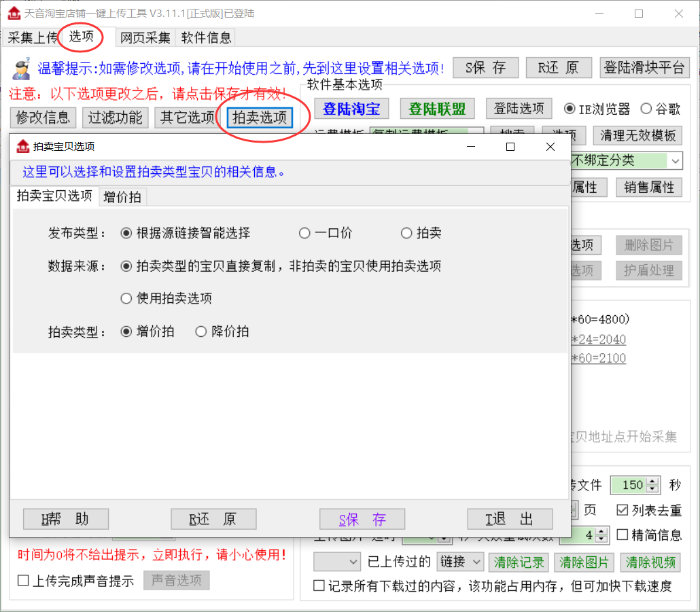
Task: Switch to the 增价拍 tab
Action: pos(122,197)
